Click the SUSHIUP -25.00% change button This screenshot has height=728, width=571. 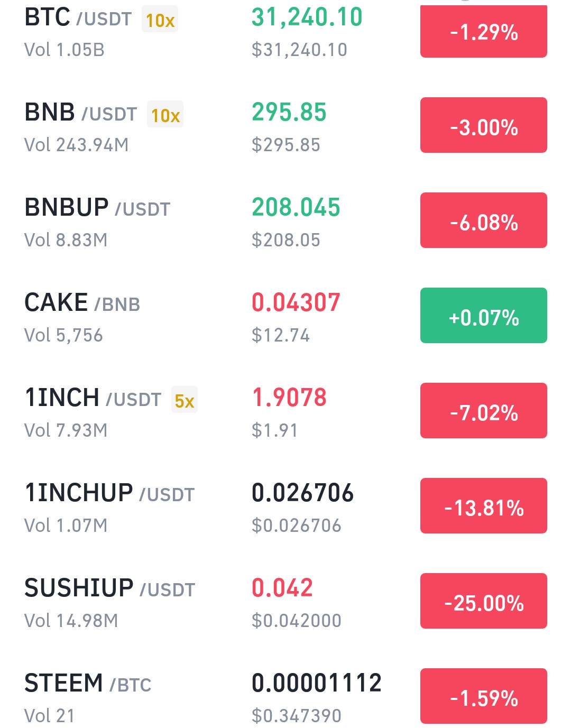click(483, 601)
